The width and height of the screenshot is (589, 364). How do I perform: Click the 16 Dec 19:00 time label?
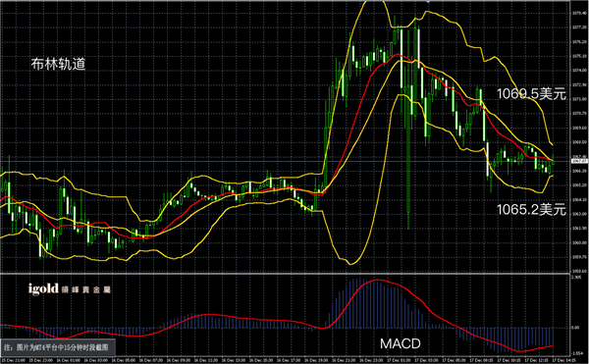coord(316,360)
